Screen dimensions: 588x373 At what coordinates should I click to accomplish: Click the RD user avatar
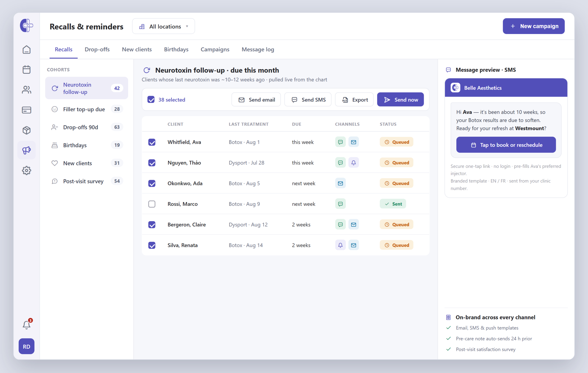[x=26, y=346]
